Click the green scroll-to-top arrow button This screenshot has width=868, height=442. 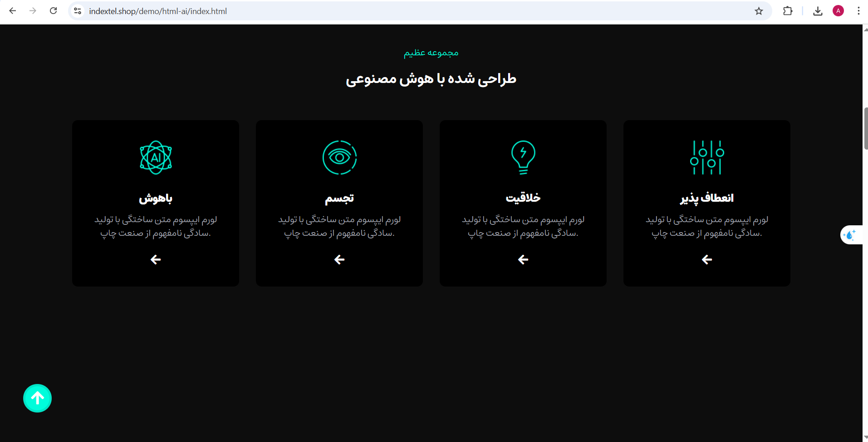click(x=37, y=398)
